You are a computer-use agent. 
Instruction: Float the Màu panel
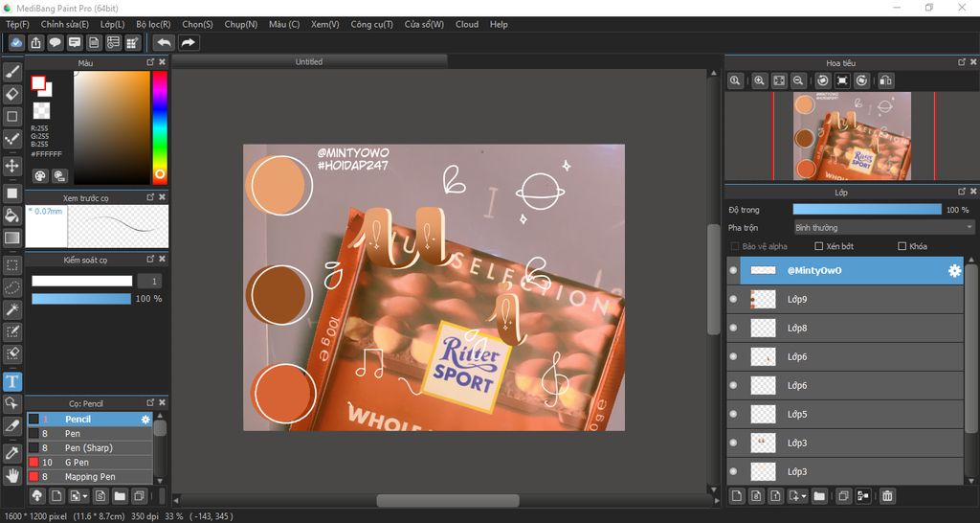[x=150, y=62]
